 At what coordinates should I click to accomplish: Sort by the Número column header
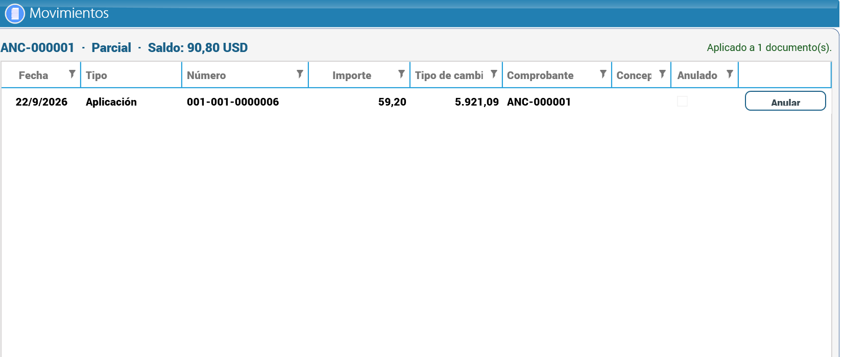(x=206, y=75)
